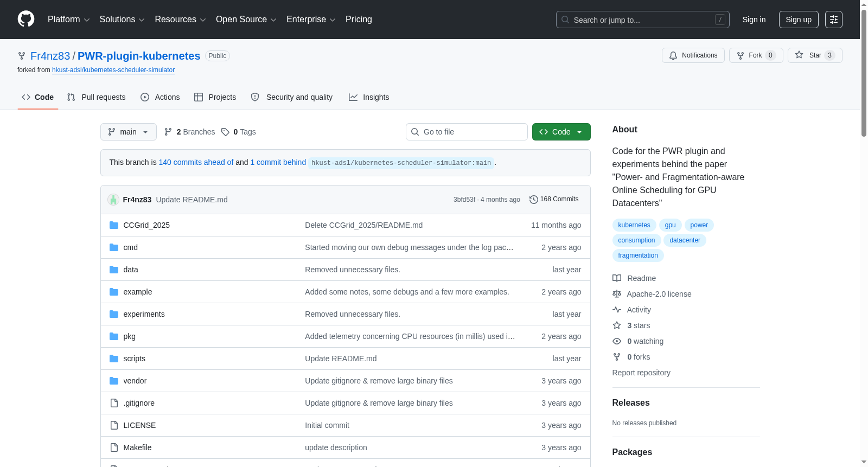This screenshot has height=467, width=868.
Task: Switch to the Projects tab
Action: tap(215, 97)
